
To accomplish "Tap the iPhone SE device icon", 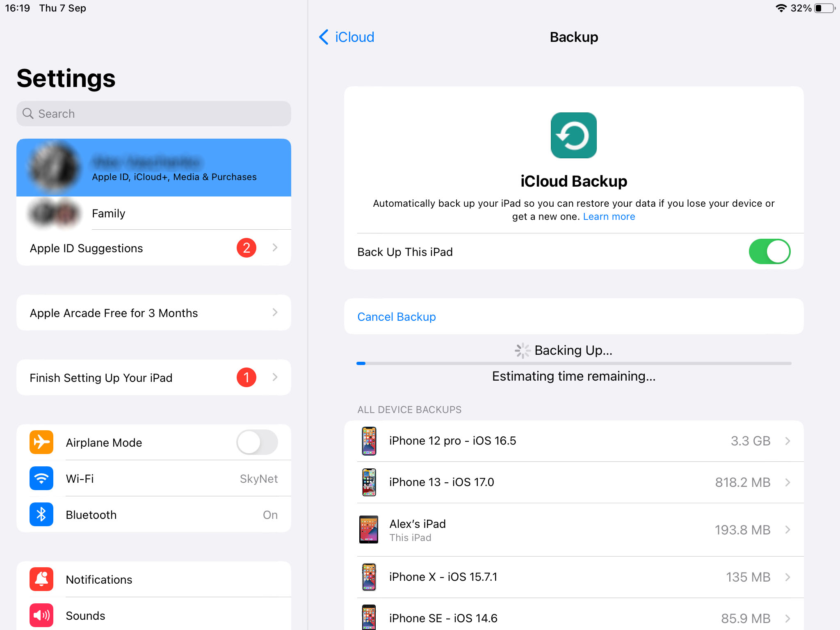I will (369, 618).
